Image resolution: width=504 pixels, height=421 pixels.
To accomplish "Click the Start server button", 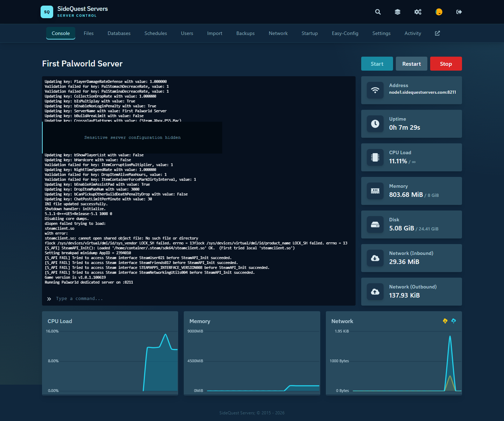I will point(377,64).
